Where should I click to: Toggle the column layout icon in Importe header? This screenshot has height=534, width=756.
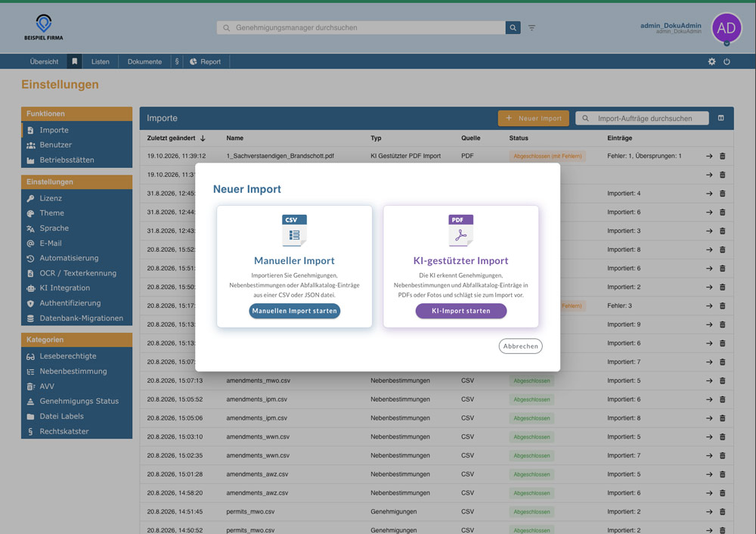[720, 118]
